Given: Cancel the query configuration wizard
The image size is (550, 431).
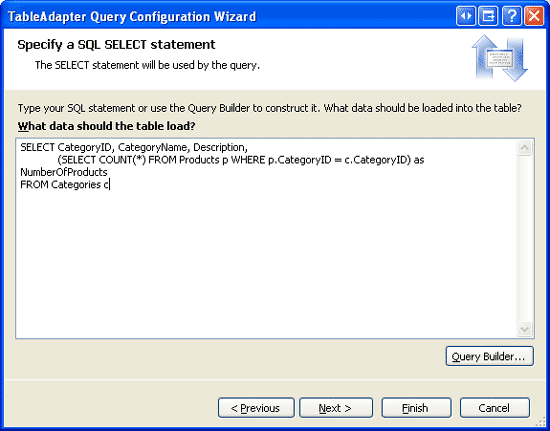Looking at the screenshot, I should coord(495,408).
